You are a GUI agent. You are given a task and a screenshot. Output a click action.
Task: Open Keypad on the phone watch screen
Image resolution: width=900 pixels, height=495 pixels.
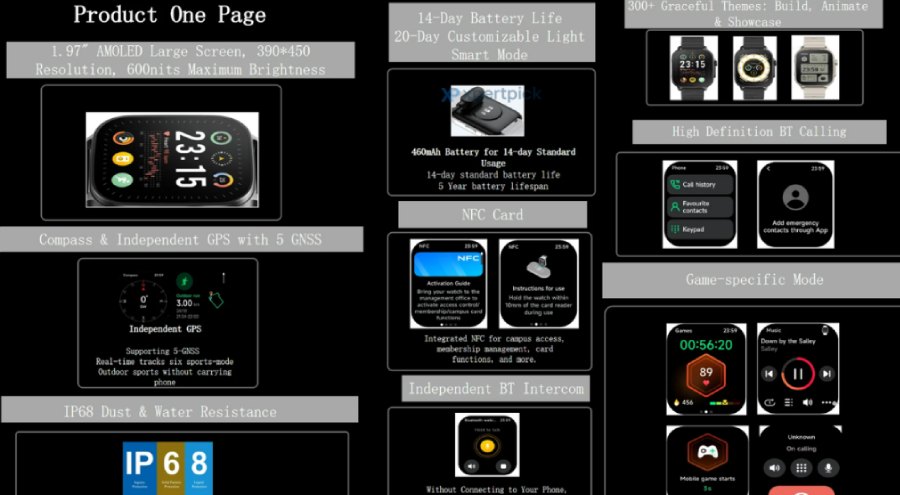pyautogui.click(x=699, y=229)
